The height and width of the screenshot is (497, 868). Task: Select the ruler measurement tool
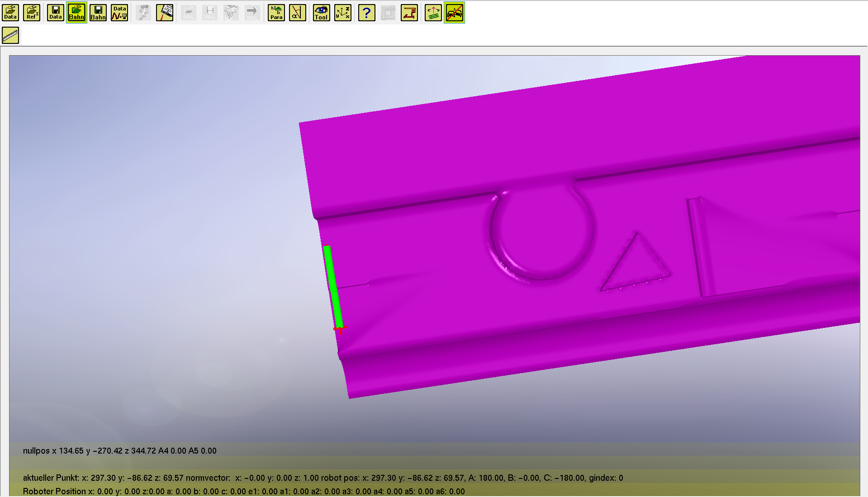pyautogui.click(x=10, y=35)
